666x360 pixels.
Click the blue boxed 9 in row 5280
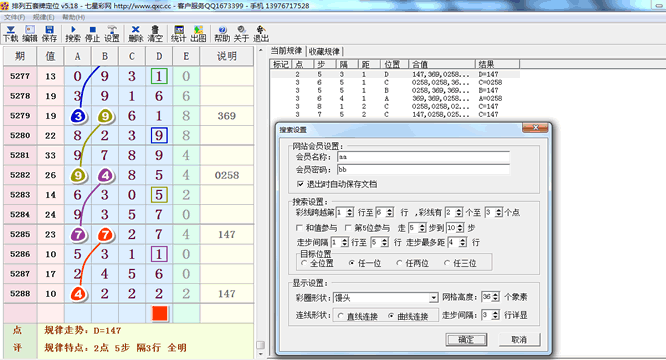click(x=159, y=135)
